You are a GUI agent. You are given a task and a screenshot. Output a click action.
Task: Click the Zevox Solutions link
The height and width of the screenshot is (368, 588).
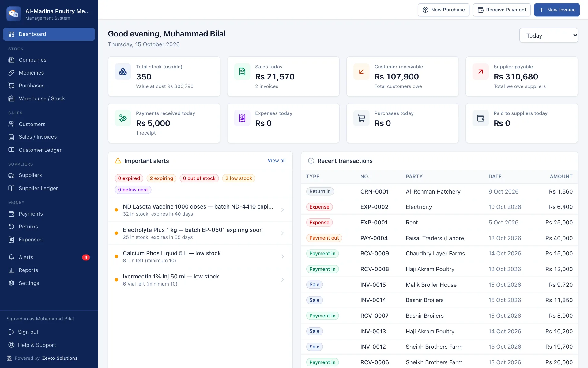pos(60,358)
